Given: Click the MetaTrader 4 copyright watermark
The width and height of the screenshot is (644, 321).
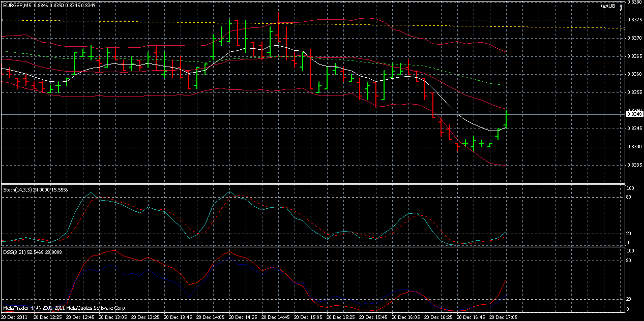Looking at the screenshot, I should (64, 307).
